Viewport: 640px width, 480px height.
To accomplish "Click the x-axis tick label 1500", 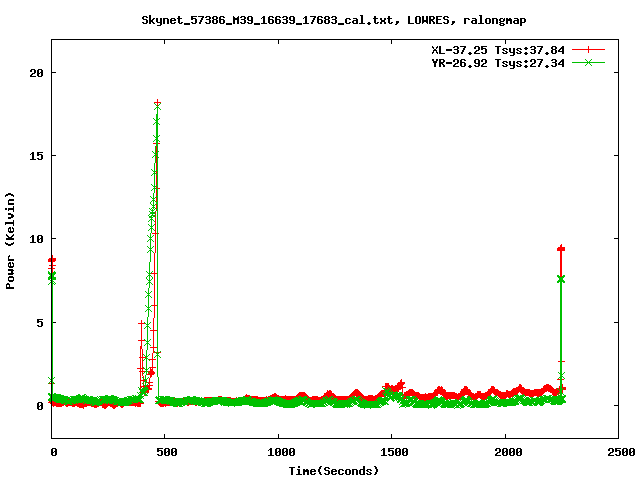I will coord(394,452).
